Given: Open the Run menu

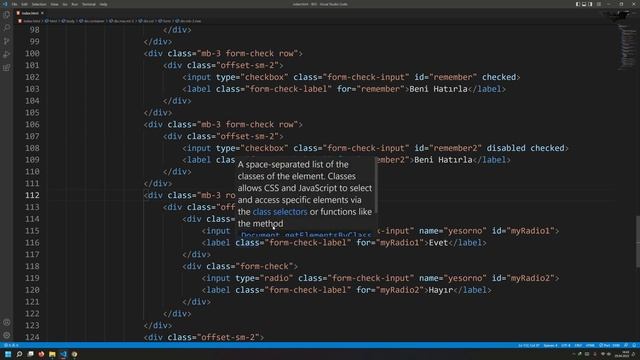Looking at the screenshot, I should tap(74, 4).
